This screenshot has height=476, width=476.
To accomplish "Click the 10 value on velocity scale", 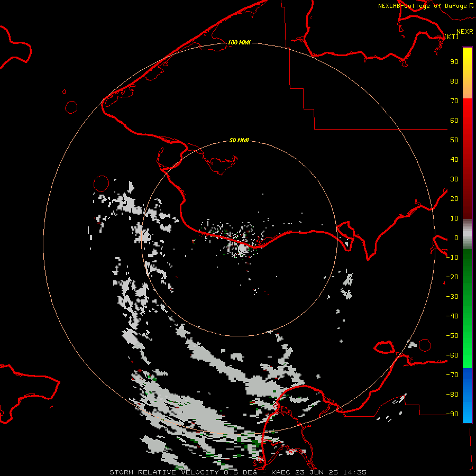I will (454, 218).
